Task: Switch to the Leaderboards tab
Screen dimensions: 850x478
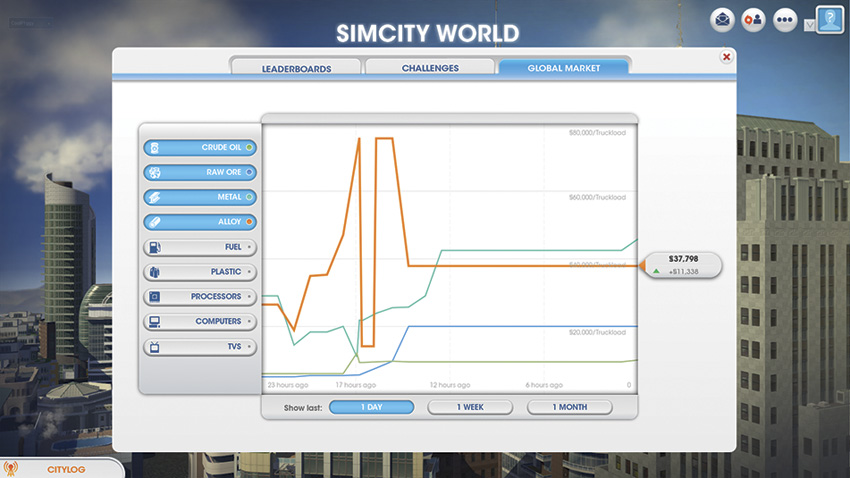Action: point(296,68)
